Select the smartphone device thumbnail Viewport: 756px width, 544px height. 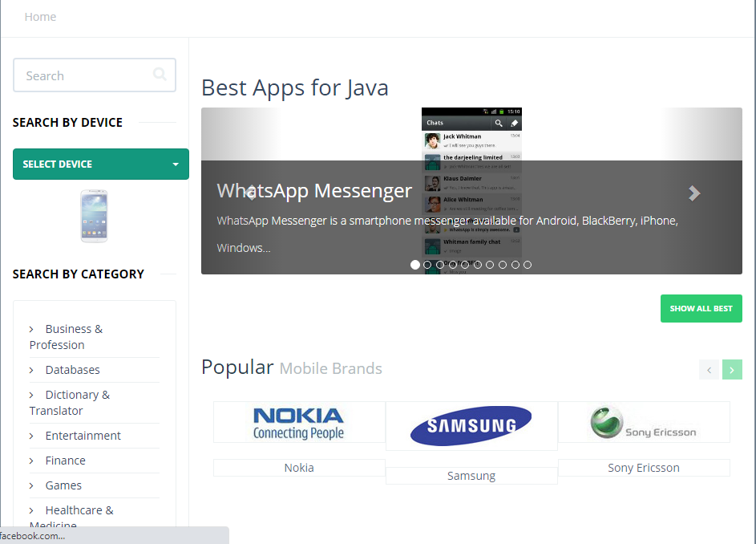click(x=94, y=216)
